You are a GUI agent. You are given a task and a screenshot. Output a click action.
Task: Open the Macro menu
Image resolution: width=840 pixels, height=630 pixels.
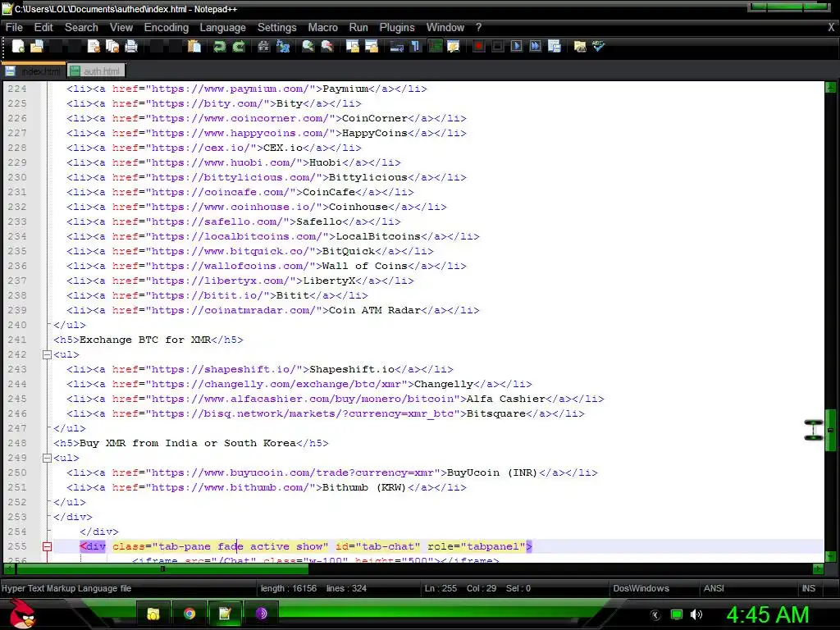tap(322, 27)
